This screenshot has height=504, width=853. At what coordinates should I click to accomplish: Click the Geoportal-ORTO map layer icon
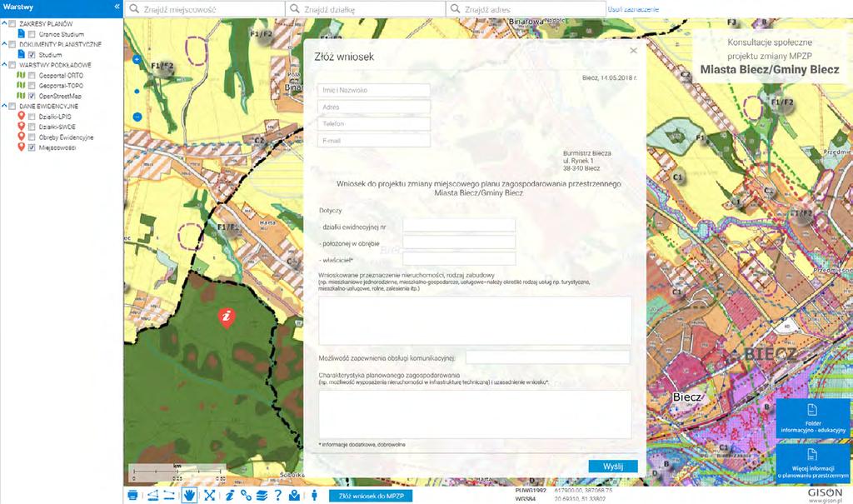tap(21, 75)
